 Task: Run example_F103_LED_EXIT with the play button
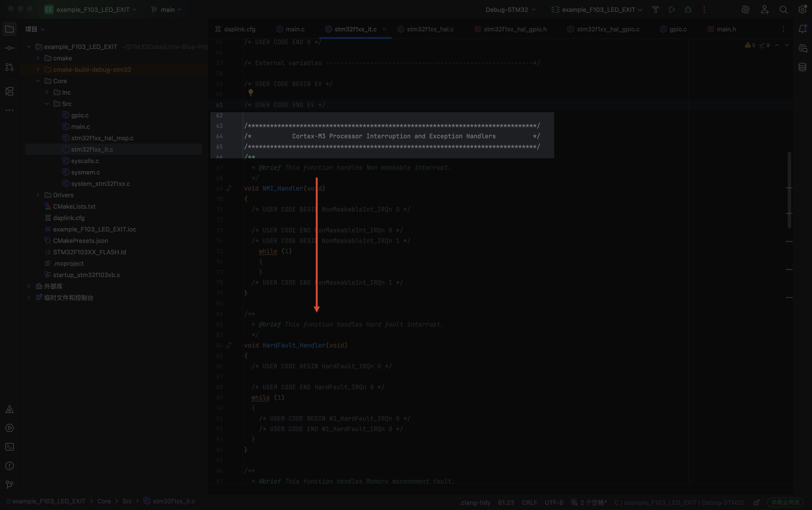(x=672, y=10)
